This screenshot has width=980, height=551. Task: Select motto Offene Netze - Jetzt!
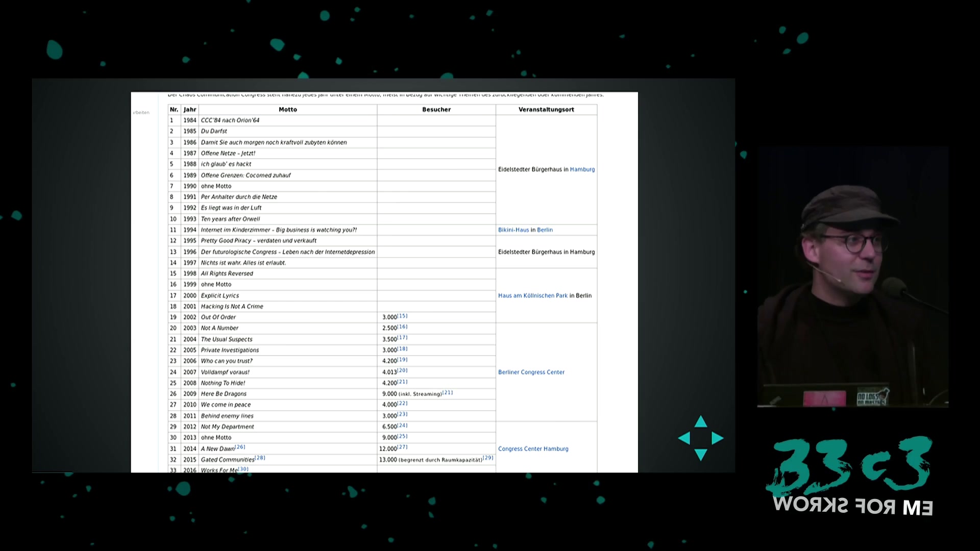[228, 153]
